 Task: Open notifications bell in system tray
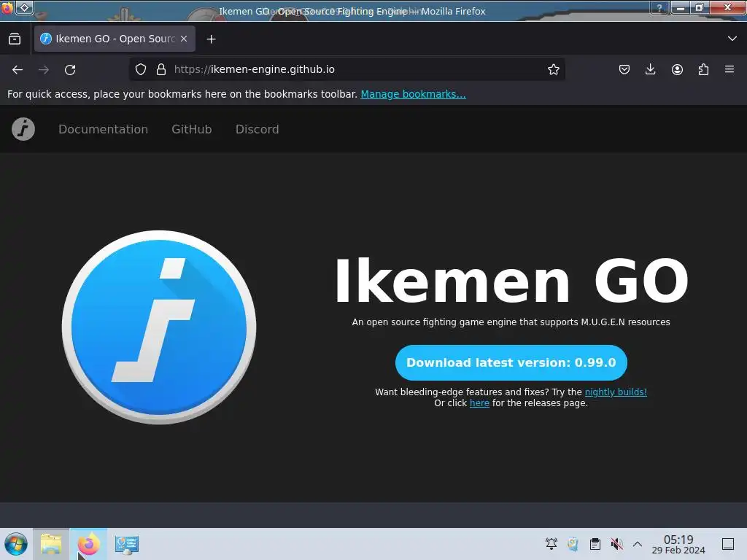tap(551, 544)
